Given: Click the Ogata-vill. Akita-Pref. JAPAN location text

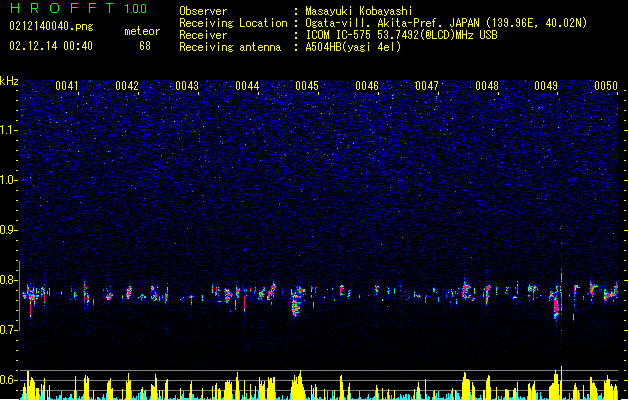Looking at the screenshot, I should coord(446,23).
